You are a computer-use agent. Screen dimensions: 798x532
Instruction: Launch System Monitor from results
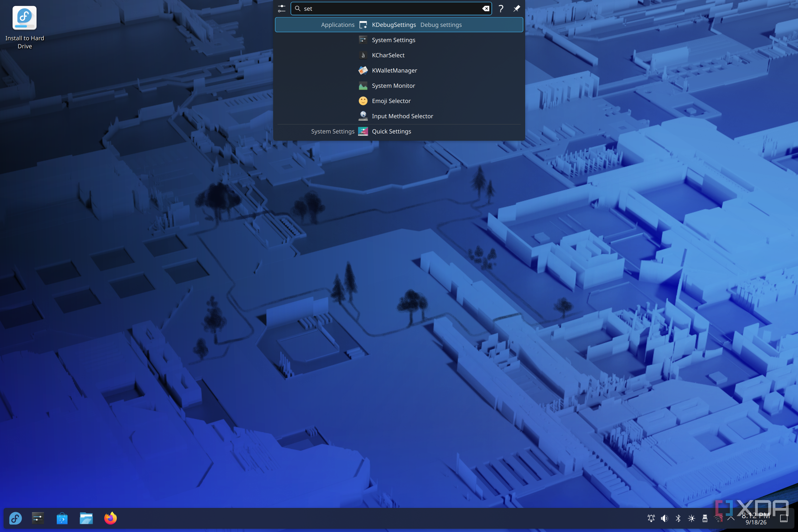(x=399, y=86)
